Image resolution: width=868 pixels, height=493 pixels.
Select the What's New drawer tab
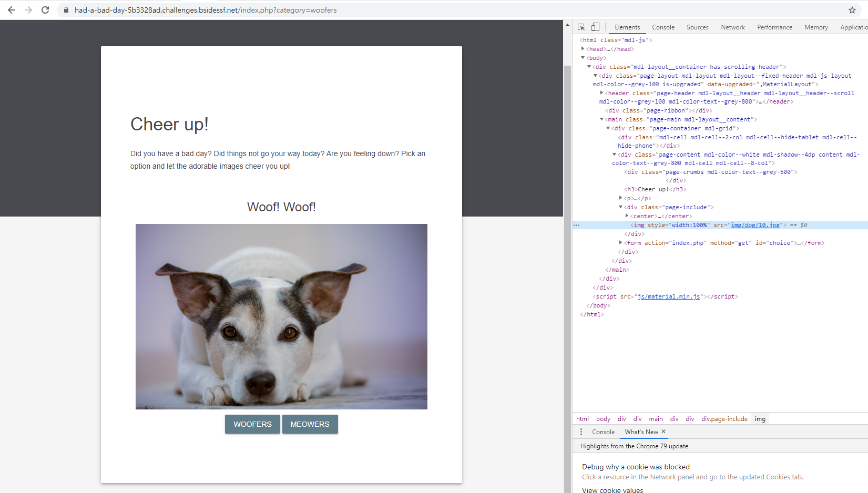pyautogui.click(x=641, y=432)
